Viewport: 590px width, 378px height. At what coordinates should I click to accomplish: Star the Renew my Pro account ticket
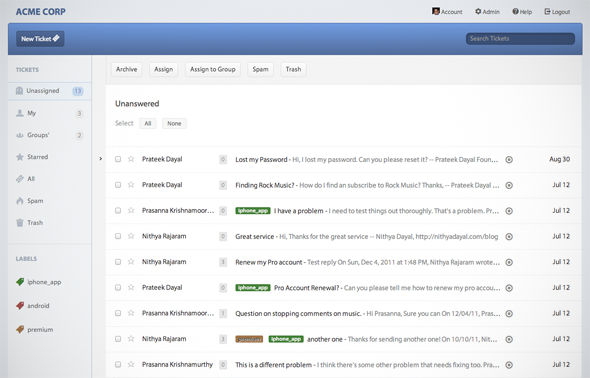131,261
